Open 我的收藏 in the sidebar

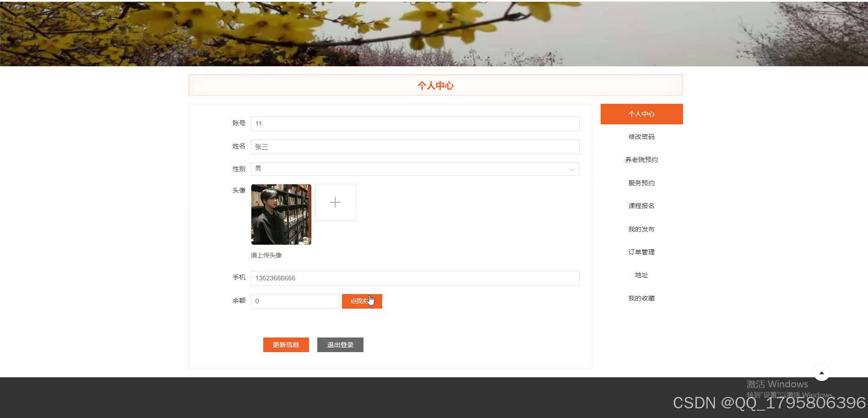click(641, 298)
